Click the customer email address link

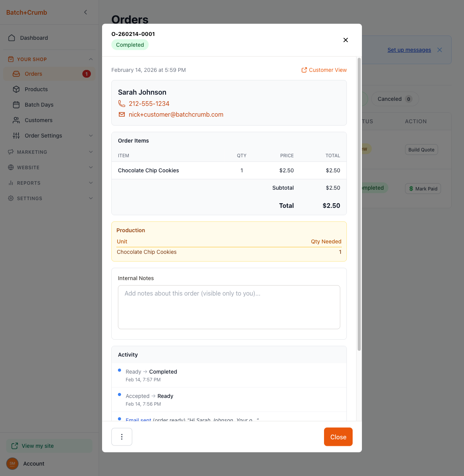tap(176, 114)
